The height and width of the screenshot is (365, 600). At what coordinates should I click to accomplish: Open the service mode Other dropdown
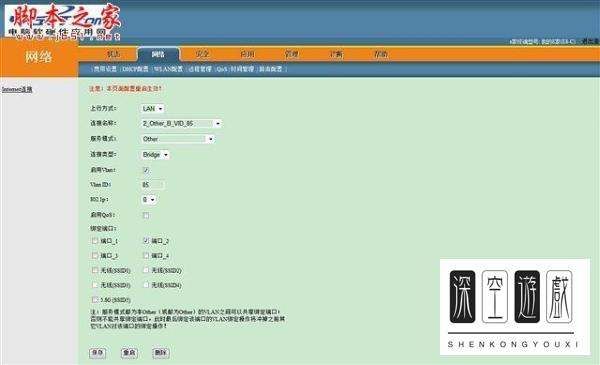[x=178, y=139]
